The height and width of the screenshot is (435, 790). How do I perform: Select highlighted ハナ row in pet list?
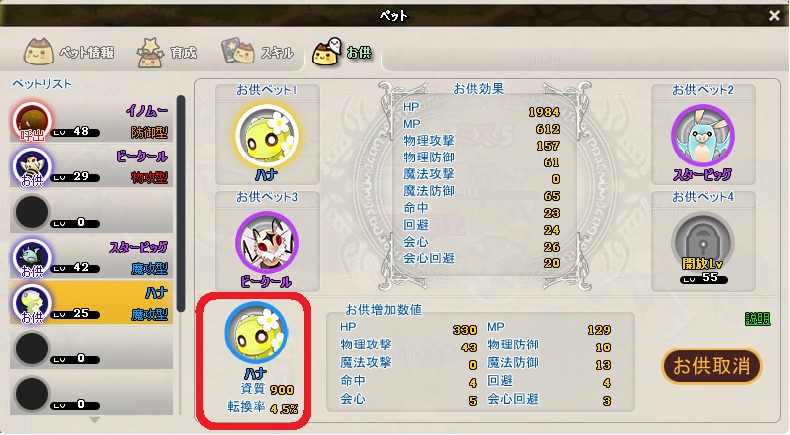pos(91,302)
